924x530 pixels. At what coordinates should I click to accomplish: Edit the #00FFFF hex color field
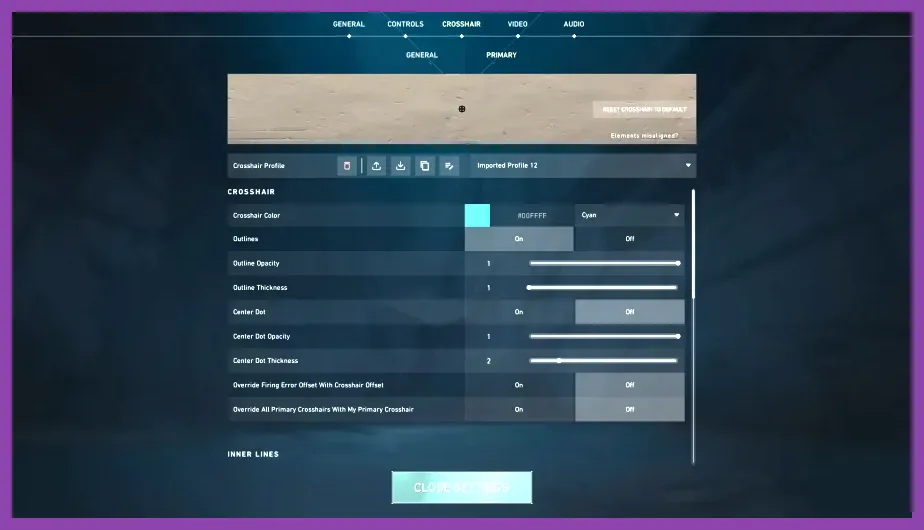click(x=532, y=216)
